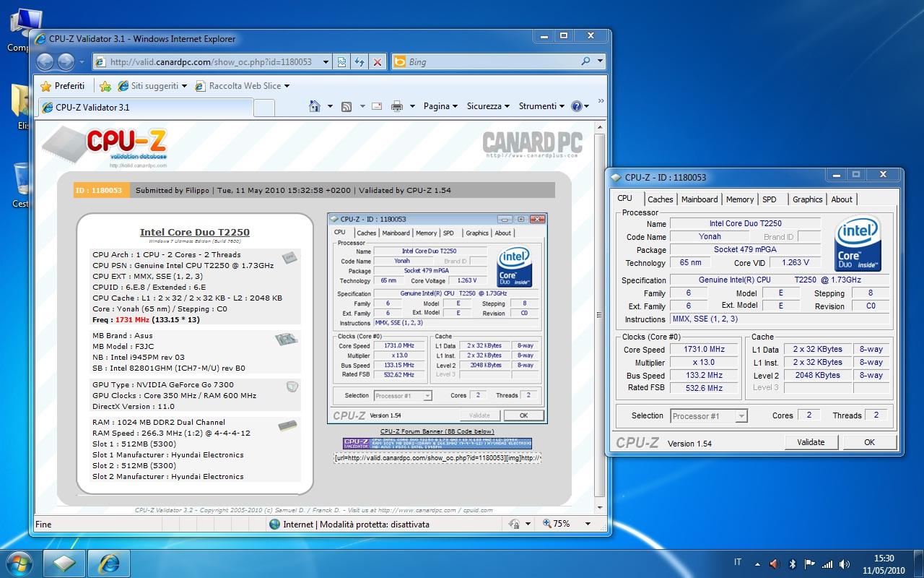Switch to SPD tab in CPU-Z window

click(x=770, y=199)
